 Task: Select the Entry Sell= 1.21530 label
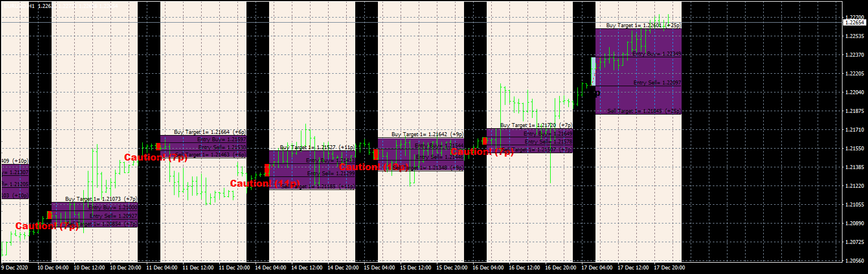coord(222,147)
